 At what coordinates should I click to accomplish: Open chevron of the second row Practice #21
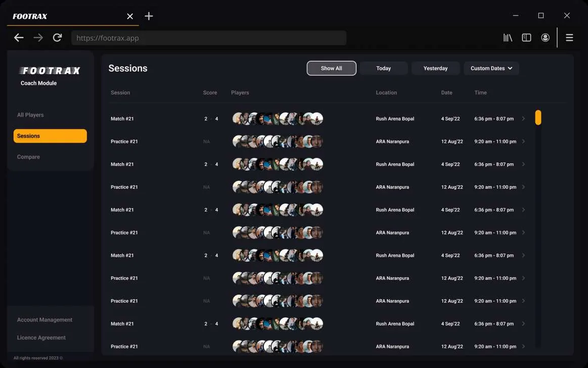(x=523, y=142)
